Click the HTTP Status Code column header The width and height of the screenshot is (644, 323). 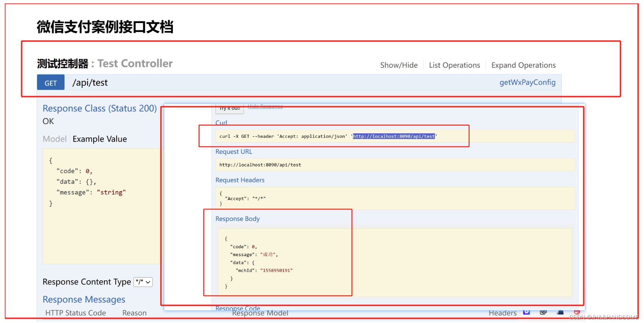click(76, 313)
